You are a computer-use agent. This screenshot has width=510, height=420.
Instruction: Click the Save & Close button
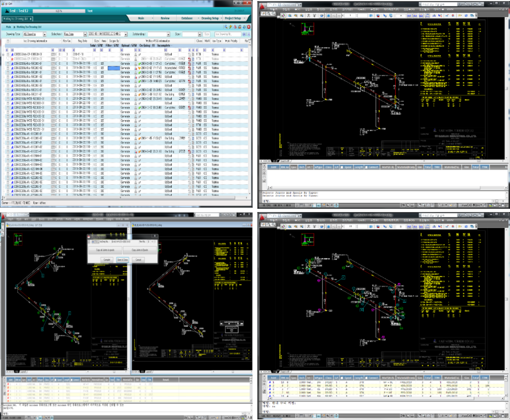[x=122, y=260]
